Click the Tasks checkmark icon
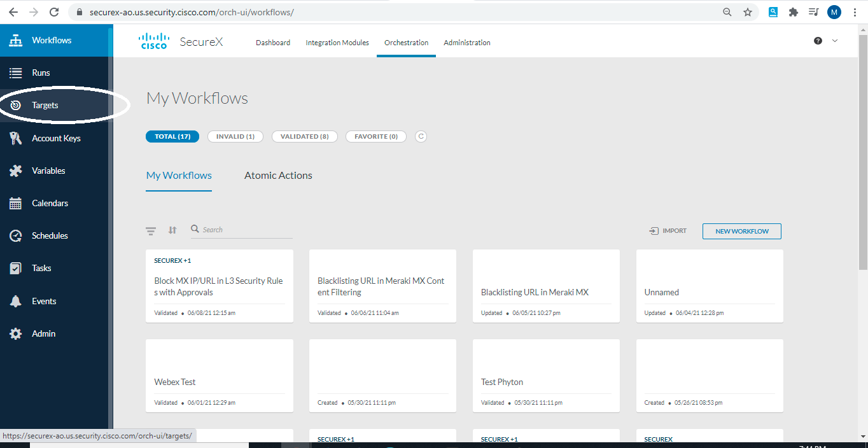Screen dimensions: 868x448 point(16,268)
